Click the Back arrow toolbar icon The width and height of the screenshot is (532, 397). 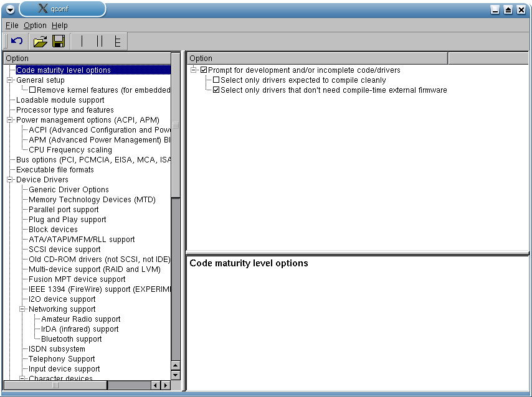point(17,42)
